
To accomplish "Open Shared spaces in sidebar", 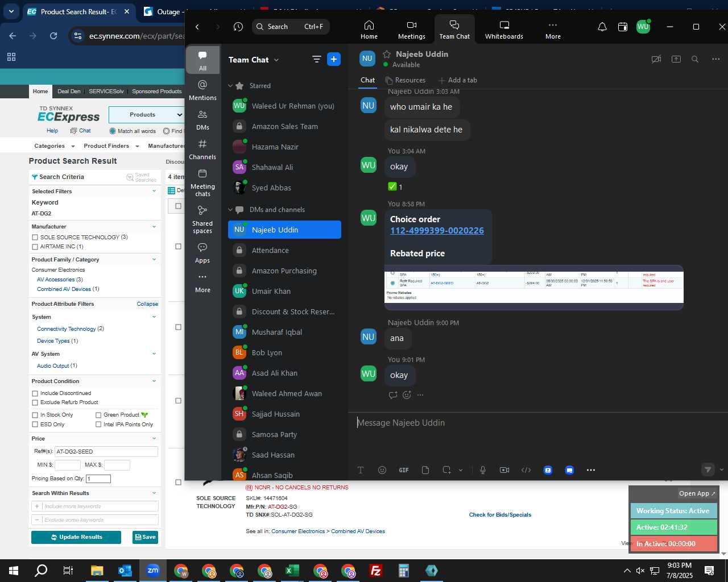I will click(202, 219).
